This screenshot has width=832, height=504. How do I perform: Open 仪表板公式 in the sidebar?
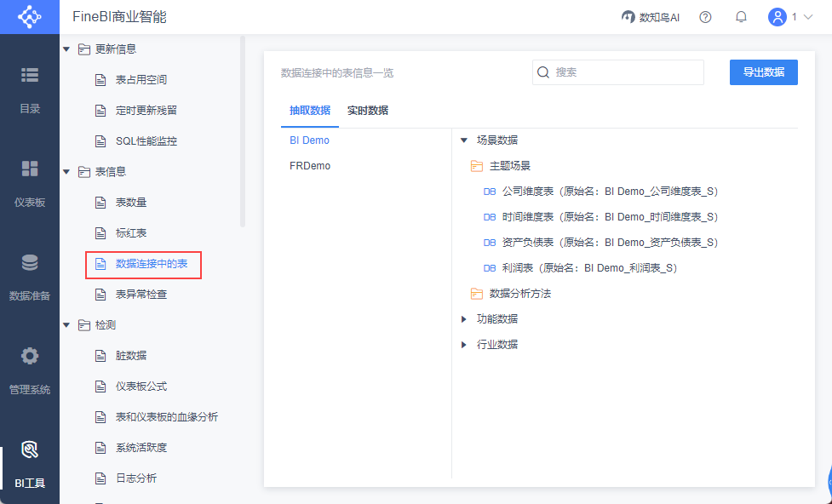pos(141,387)
